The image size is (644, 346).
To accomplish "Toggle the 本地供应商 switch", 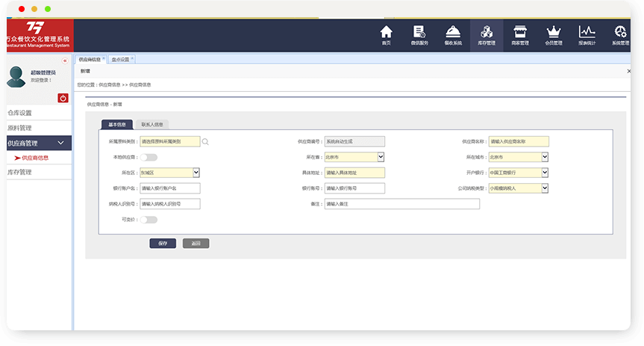I will [x=149, y=157].
